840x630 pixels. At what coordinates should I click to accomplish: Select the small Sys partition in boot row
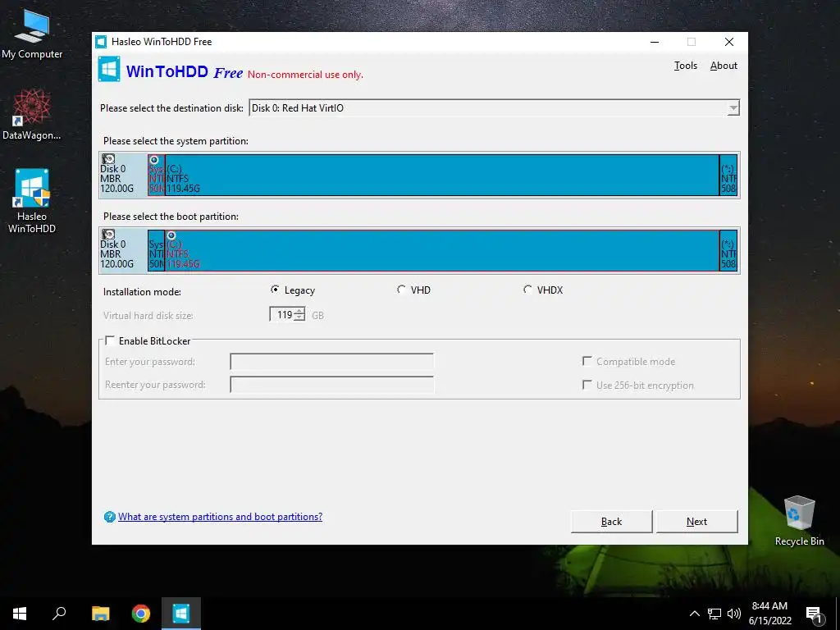point(156,251)
